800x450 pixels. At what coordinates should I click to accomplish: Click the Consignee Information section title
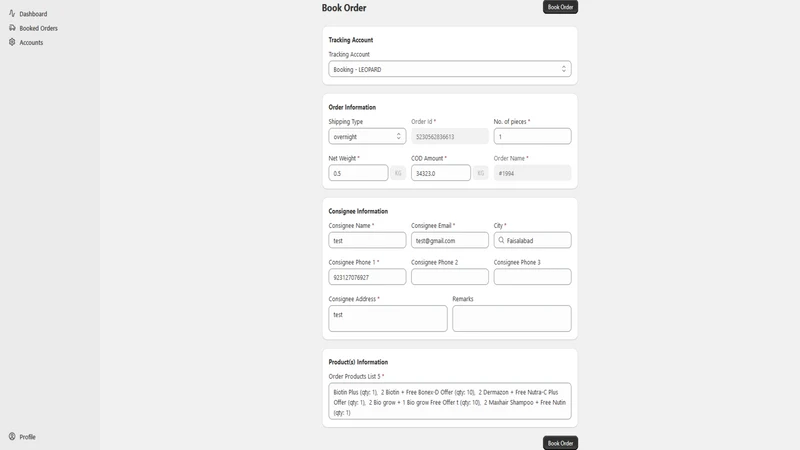(x=358, y=211)
